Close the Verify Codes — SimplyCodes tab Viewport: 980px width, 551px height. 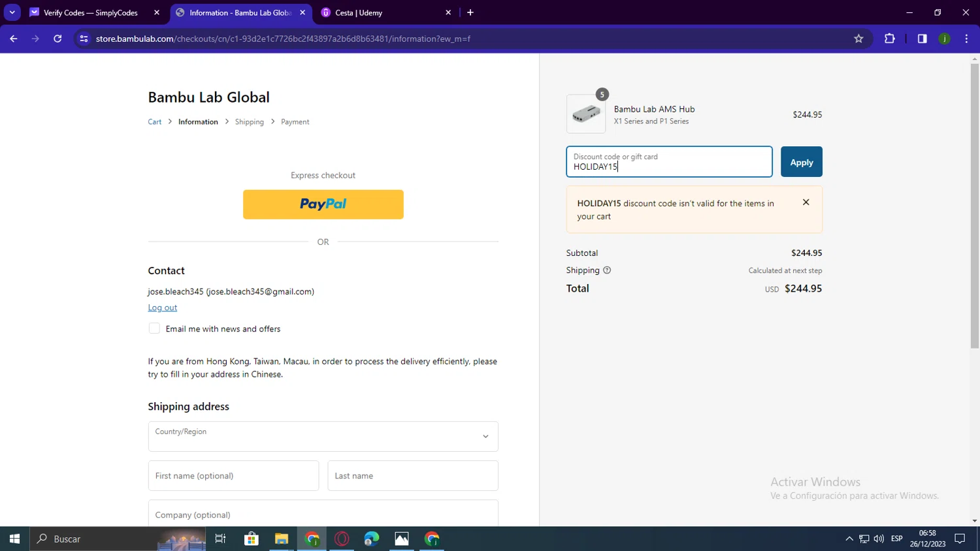[157, 12]
